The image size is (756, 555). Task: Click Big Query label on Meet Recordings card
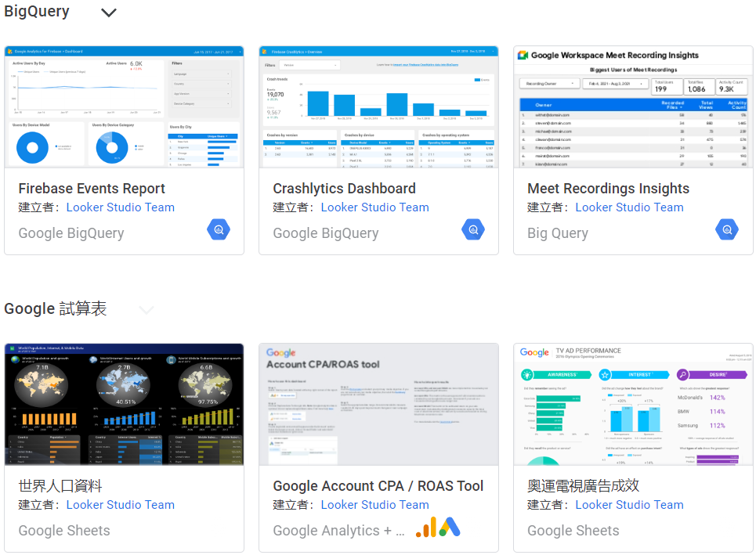click(x=558, y=233)
